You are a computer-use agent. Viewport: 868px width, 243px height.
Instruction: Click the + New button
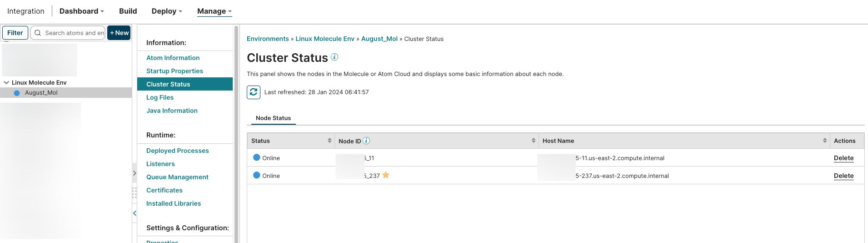pyautogui.click(x=119, y=33)
